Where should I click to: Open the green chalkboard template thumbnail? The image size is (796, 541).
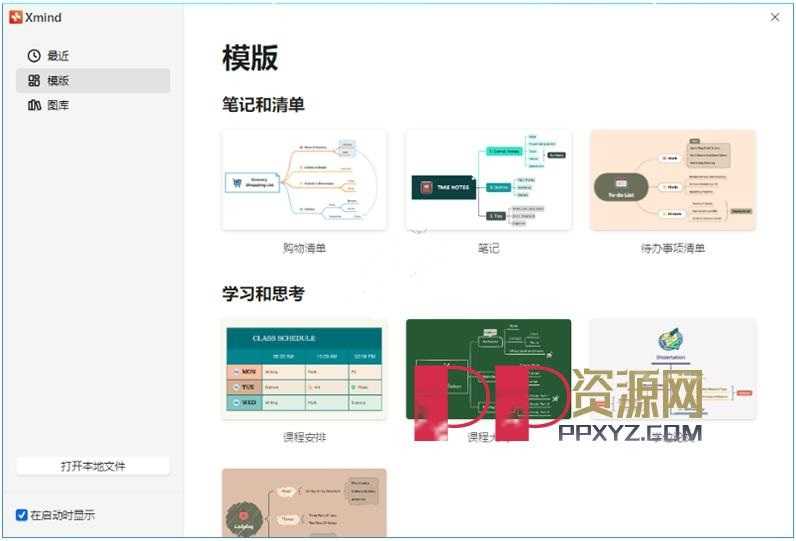tap(489, 369)
